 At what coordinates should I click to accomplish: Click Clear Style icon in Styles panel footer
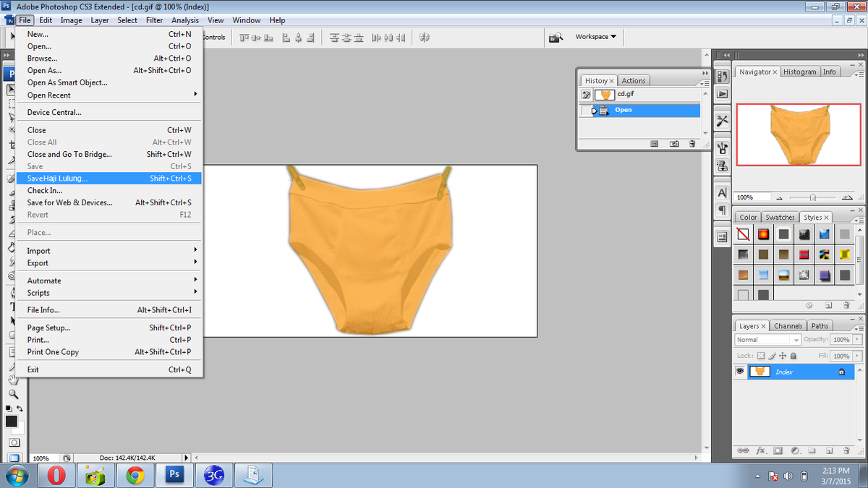click(809, 305)
